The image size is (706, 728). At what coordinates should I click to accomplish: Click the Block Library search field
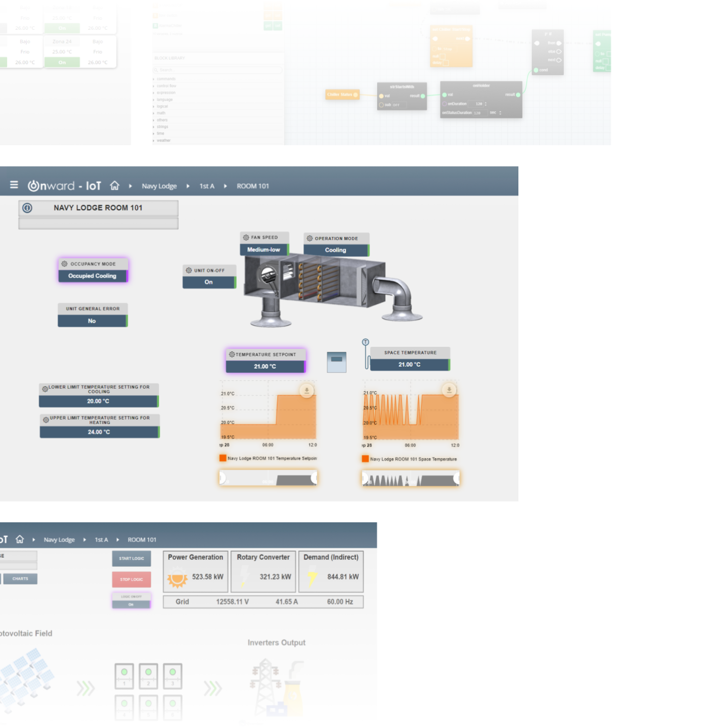click(217, 70)
